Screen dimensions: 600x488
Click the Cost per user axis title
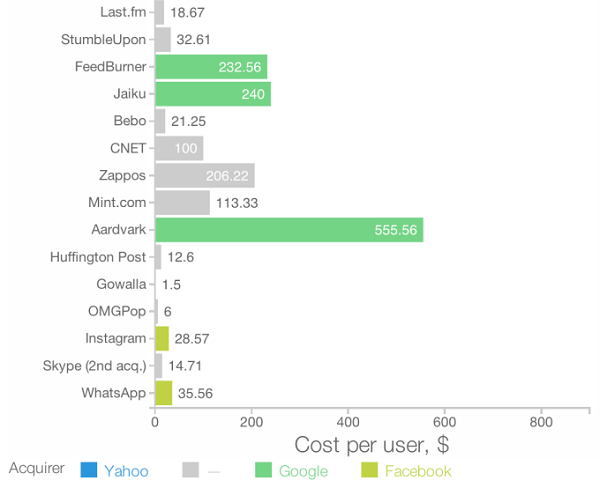pos(372,445)
